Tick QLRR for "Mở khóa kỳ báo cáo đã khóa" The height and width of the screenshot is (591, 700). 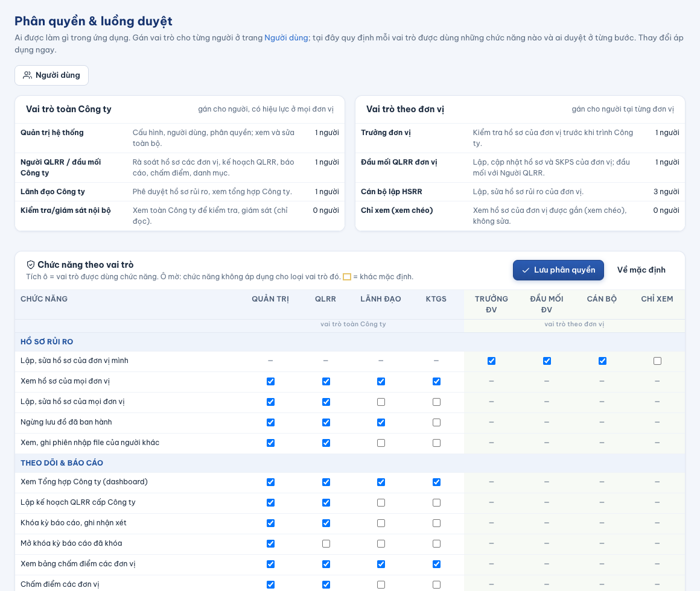pos(326,544)
